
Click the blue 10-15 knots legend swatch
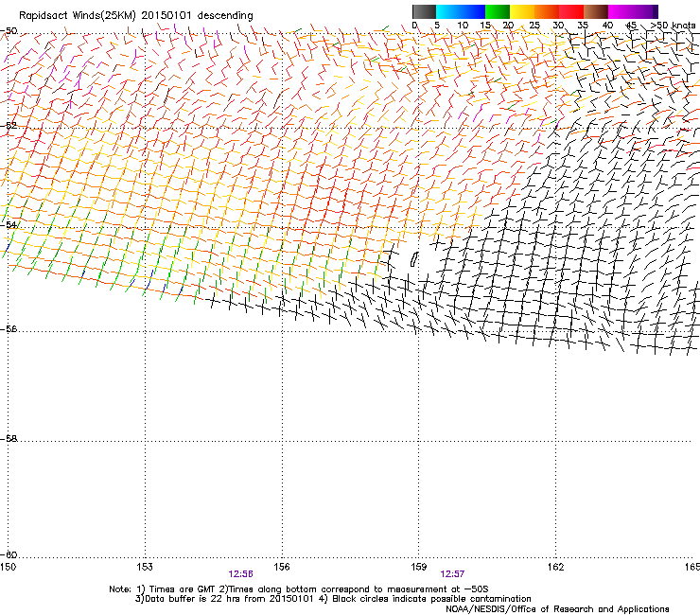pos(473,11)
